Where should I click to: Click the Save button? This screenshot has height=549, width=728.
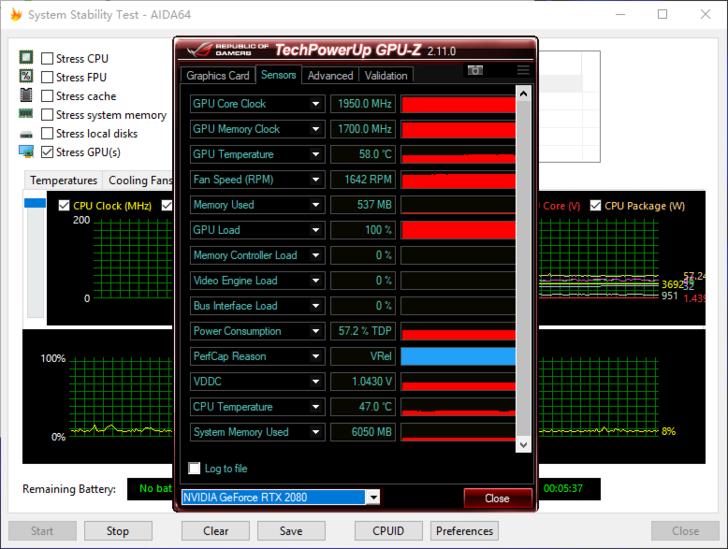[x=291, y=531]
